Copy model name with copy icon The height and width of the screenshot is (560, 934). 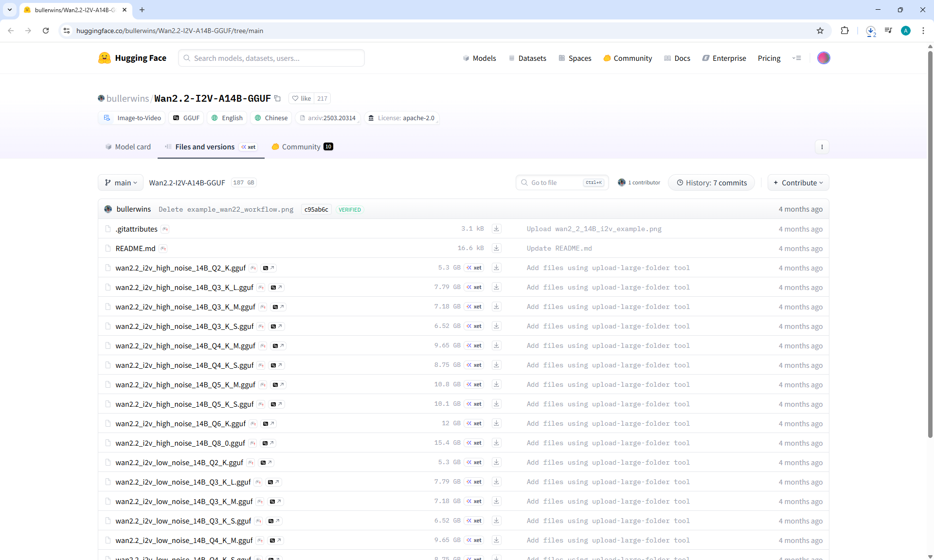(277, 98)
